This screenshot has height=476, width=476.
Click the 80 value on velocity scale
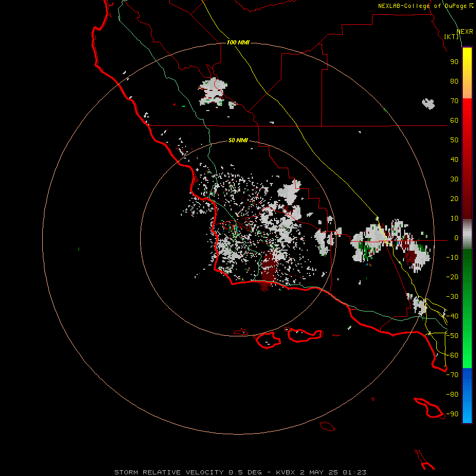pos(454,81)
